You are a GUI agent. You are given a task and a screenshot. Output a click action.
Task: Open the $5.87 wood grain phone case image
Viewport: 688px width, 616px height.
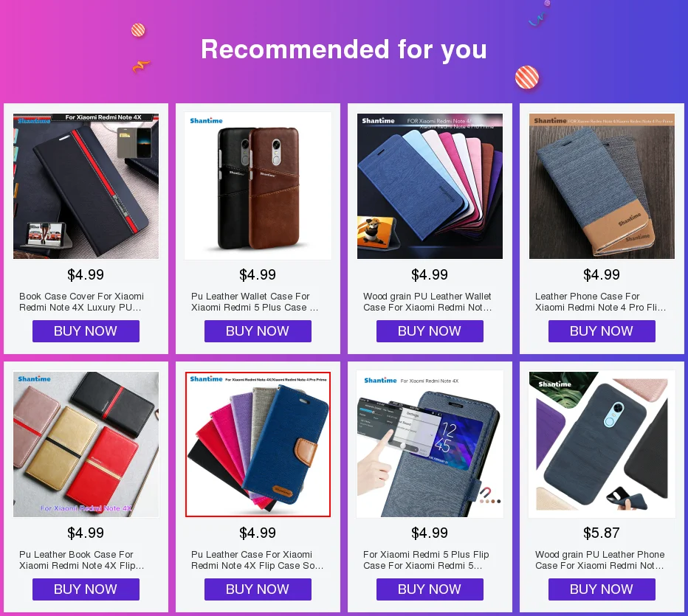click(602, 444)
